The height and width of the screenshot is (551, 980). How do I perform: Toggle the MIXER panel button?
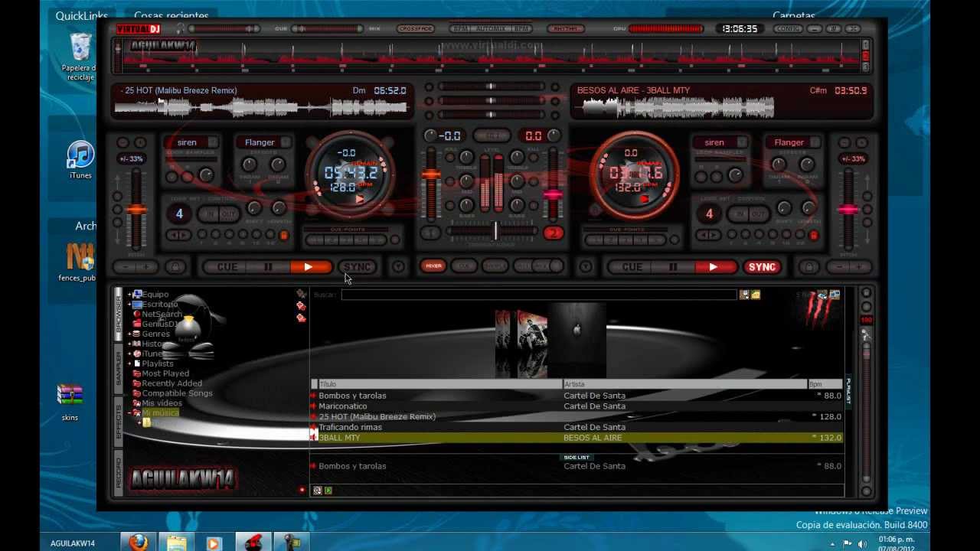[433, 266]
